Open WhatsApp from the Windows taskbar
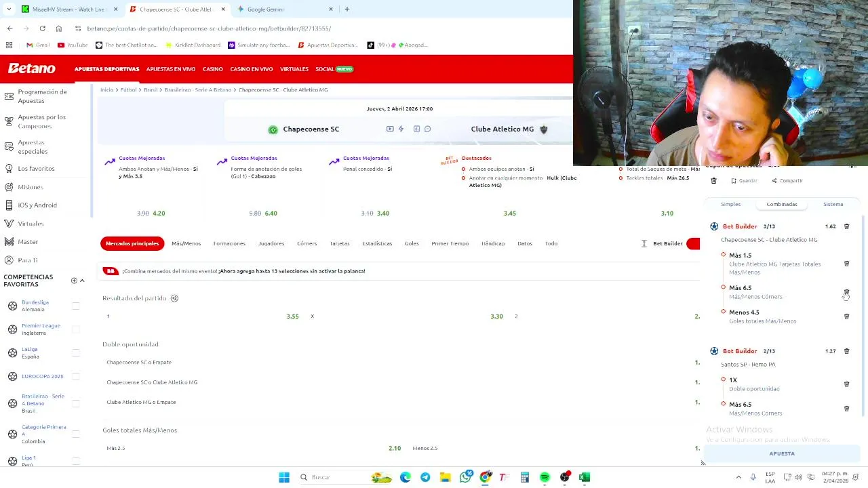 (465, 477)
